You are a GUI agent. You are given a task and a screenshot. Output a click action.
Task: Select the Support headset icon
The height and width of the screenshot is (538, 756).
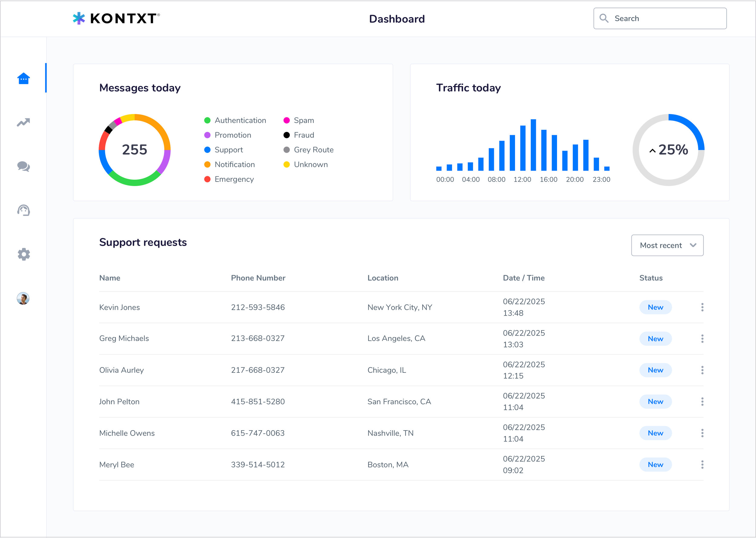(x=23, y=210)
